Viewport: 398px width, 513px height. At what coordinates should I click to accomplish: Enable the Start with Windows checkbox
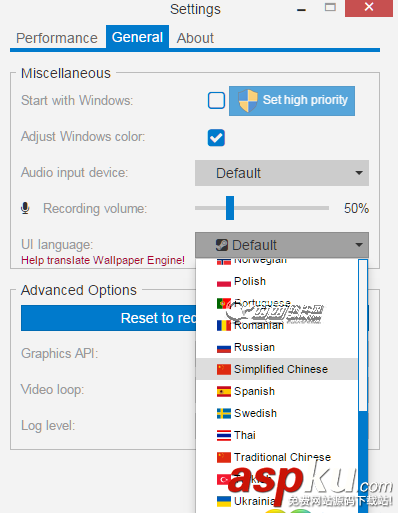pyautogui.click(x=216, y=101)
